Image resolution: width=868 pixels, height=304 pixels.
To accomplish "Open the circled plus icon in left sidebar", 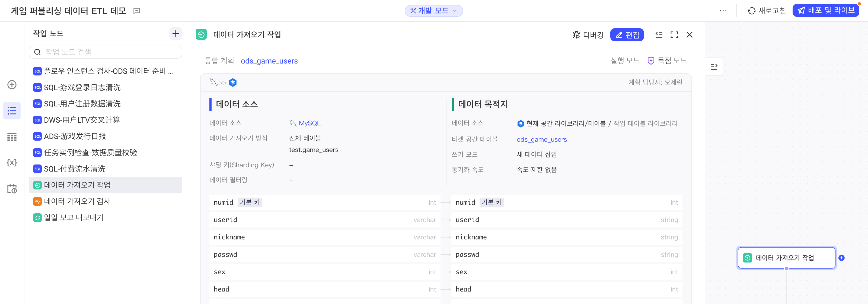I will coord(12,85).
